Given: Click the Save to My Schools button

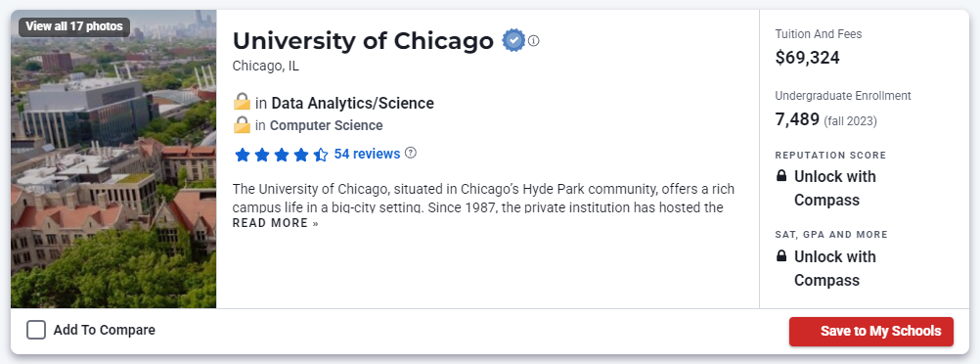Looking at the screenshot, I should click(871, 332).
